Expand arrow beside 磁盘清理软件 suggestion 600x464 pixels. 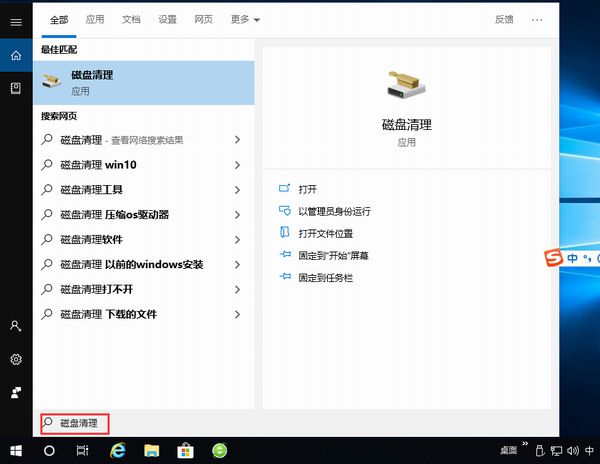pyautogui.click(x=237, y=240)
